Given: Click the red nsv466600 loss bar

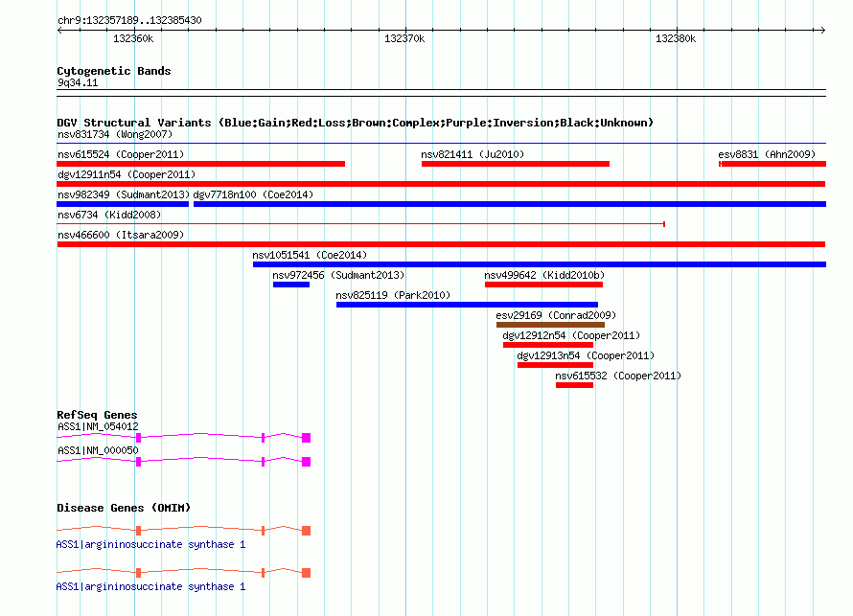Looking at the screenshot, I should (441, 244).
